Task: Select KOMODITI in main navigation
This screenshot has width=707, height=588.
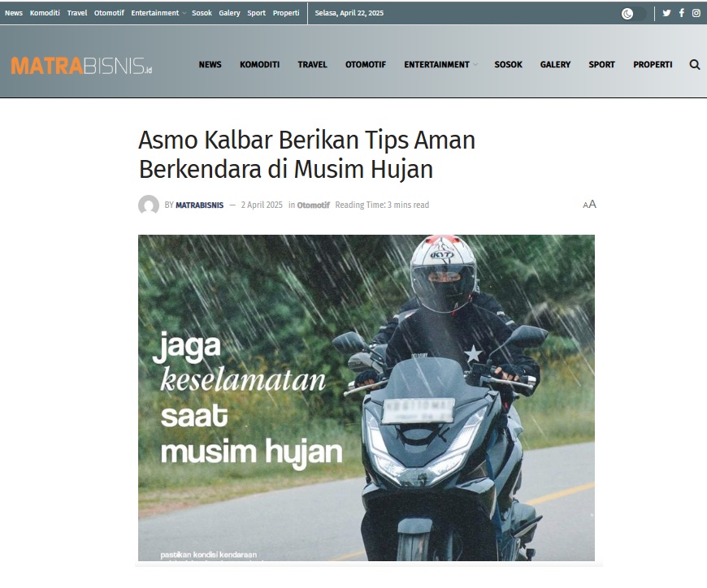Action: 260,64
